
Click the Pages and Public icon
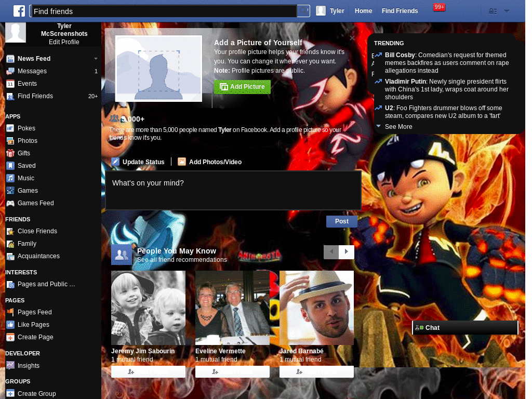click(x=10, y=285)
